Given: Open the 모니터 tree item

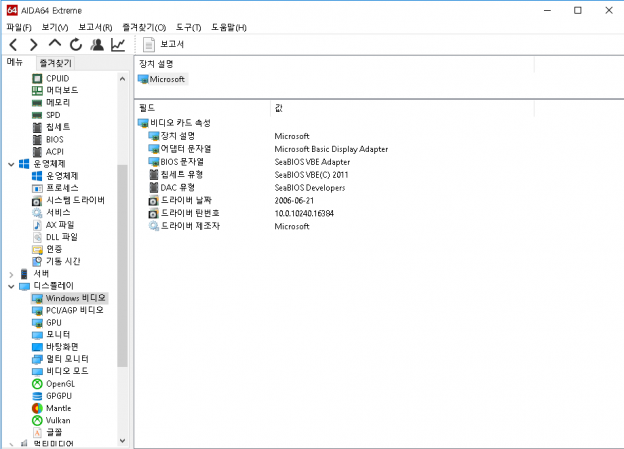Looking at the screenshot, I should (x=51, y=334).
